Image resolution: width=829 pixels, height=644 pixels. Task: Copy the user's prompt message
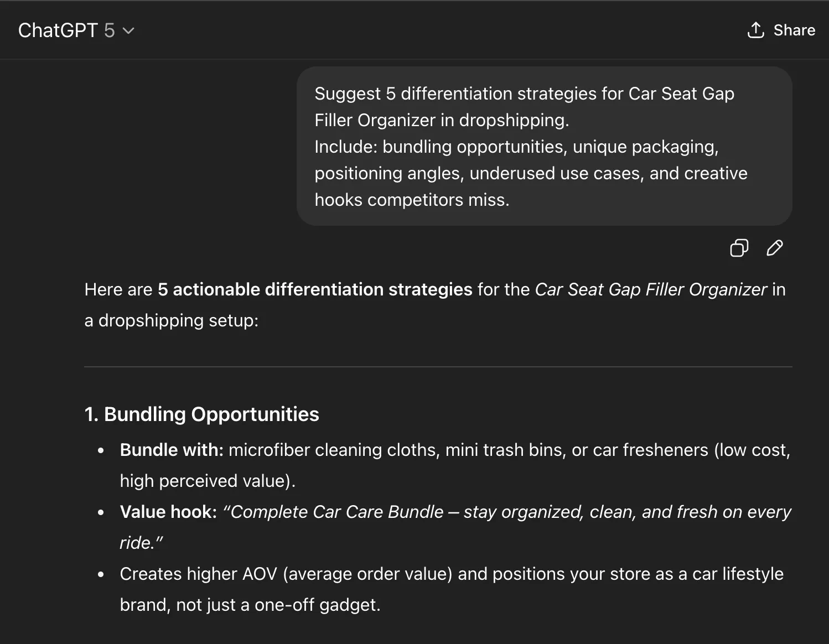point(739,248)
